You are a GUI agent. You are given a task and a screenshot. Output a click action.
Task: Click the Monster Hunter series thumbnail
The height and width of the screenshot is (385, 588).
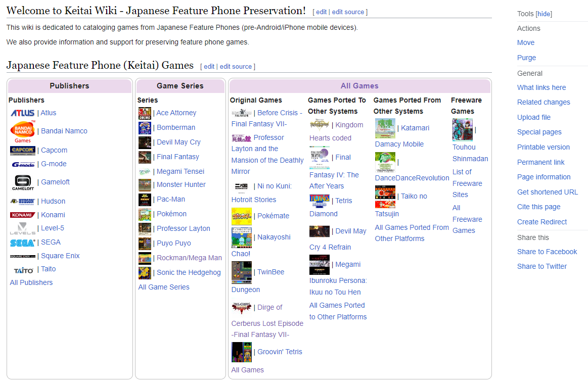pyautogui.click(x=145, y=185)
